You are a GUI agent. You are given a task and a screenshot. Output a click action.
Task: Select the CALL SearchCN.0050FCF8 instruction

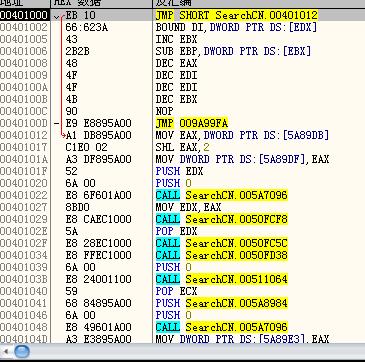pos(221,219)
